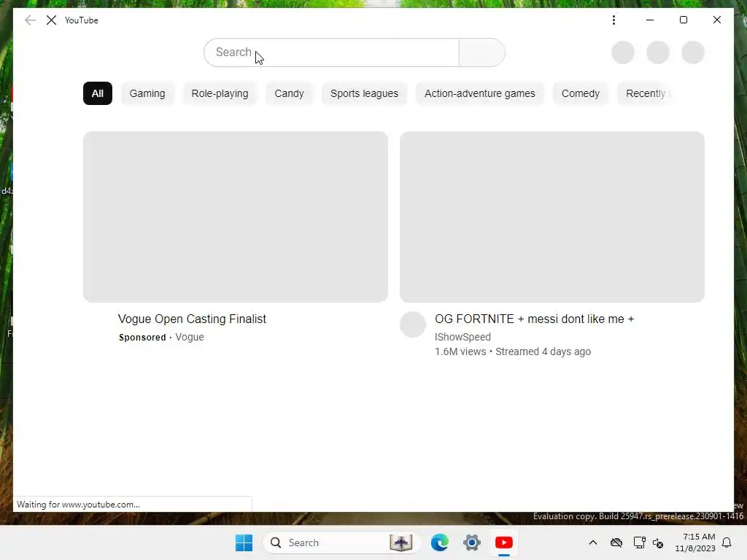The image size is (747, 560).
Task: Click the Vogue advertiser name link
Action: click(190, 337)
